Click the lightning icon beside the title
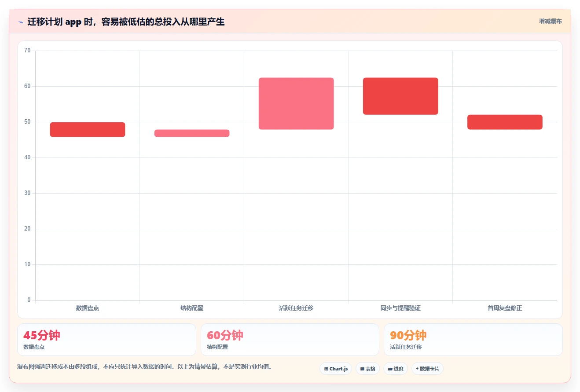Image resolution: width=580 pixels, height=392 pixels. point(21,22)
